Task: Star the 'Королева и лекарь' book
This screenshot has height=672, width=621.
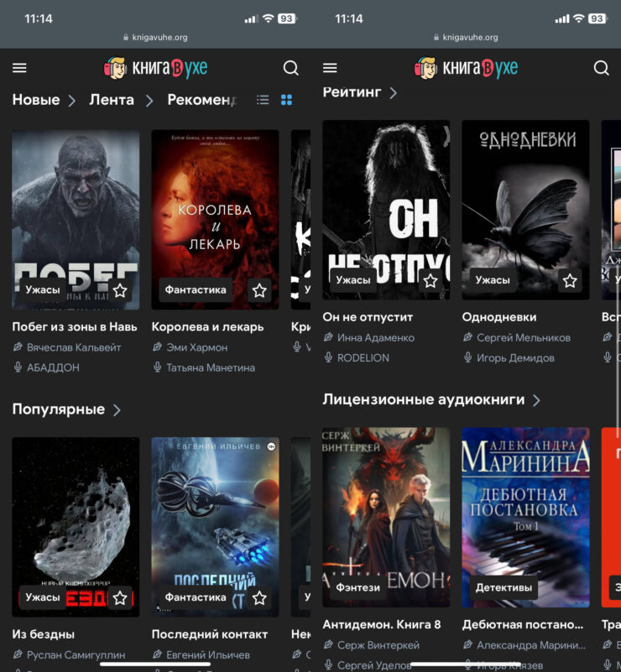Action: [259, 290]
